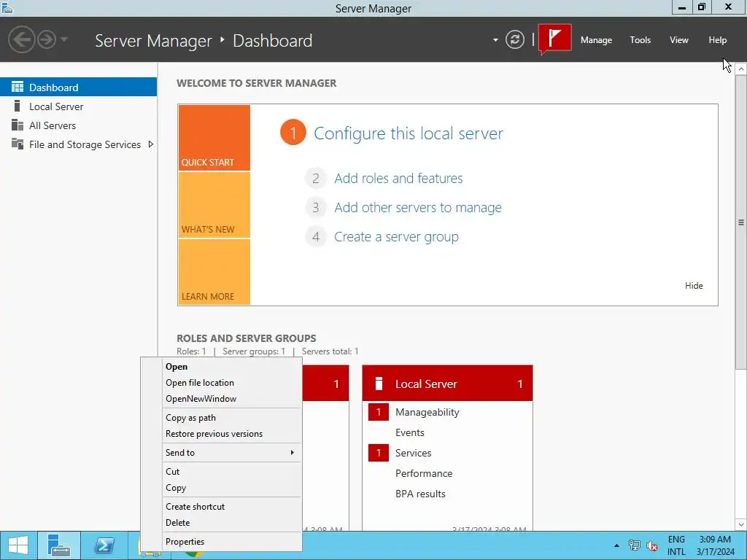Go forward with the forward arrow button
This screenshot has width=747, height=560.
pos(47,39)
